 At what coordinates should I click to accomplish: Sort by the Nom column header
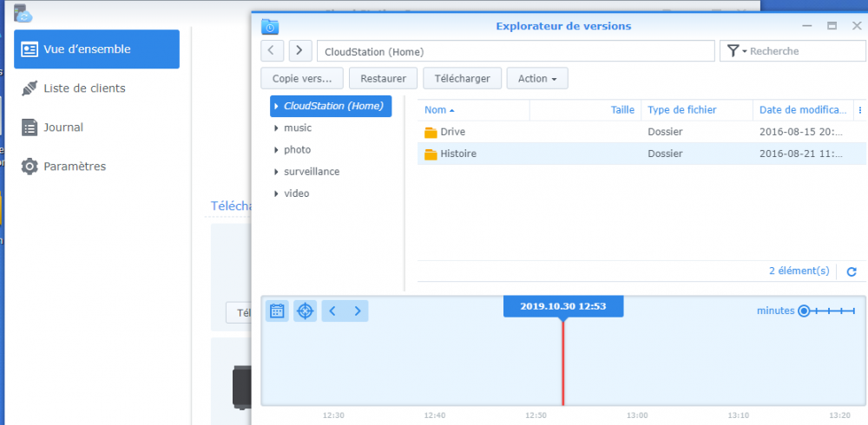pos(474,110)
